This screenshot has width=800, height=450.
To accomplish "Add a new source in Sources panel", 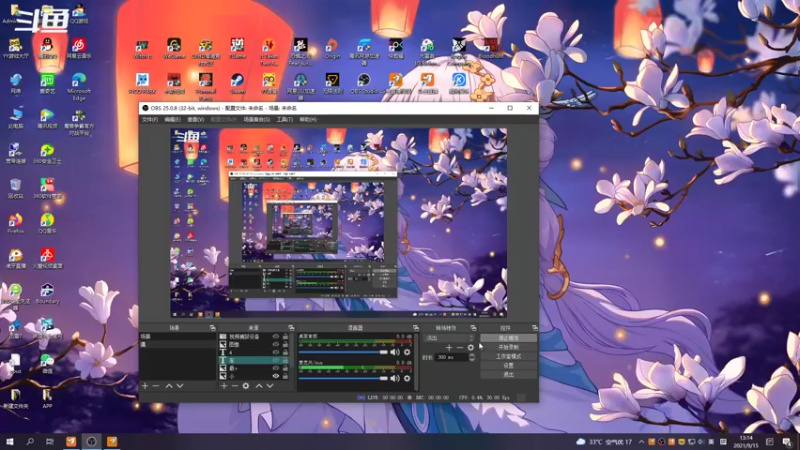I will tap(223, 386).
